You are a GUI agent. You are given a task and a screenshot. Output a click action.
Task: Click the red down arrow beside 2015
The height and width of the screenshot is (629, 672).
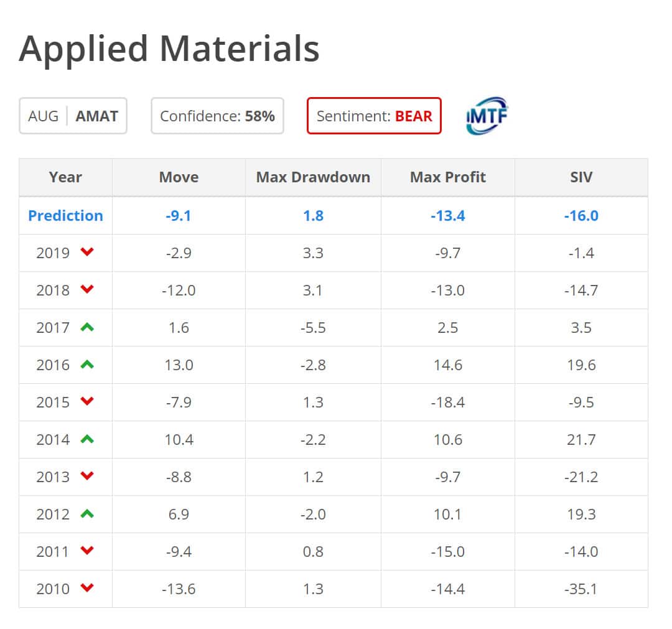pyautogui.click(x=87, y=401)
